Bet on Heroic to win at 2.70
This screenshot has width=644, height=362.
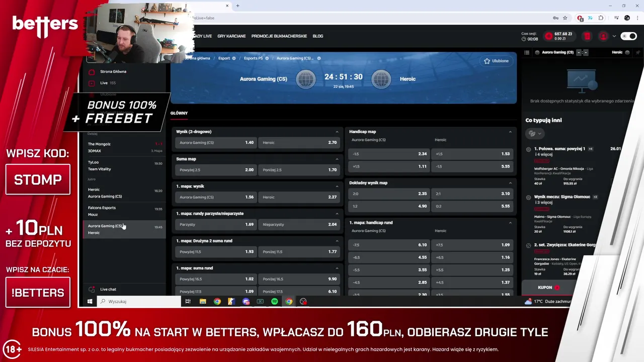299,143
